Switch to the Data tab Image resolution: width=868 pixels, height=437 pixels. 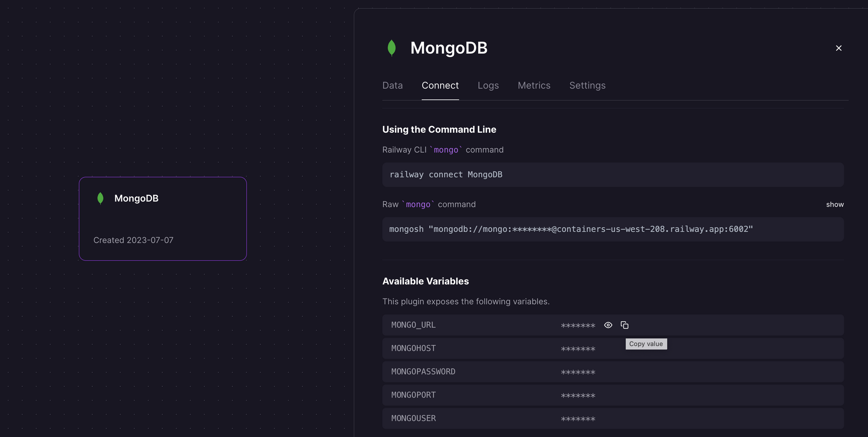point(392,85)
